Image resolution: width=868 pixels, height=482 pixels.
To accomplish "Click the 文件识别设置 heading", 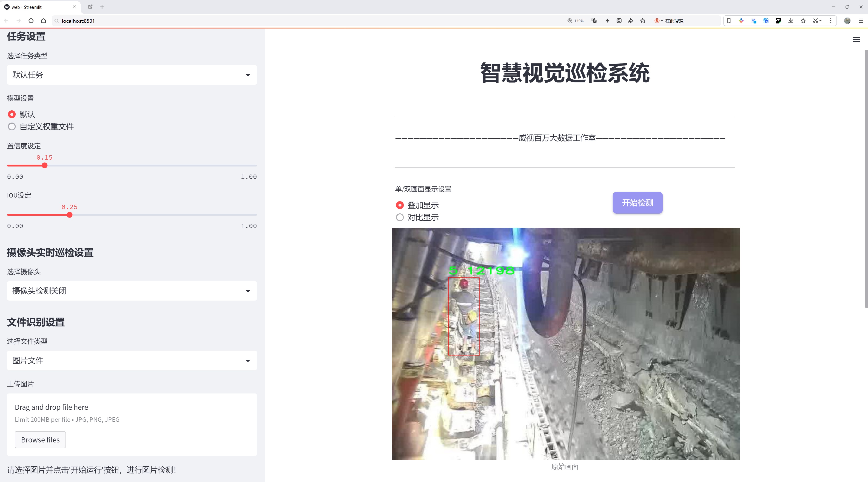I will 36,322.
